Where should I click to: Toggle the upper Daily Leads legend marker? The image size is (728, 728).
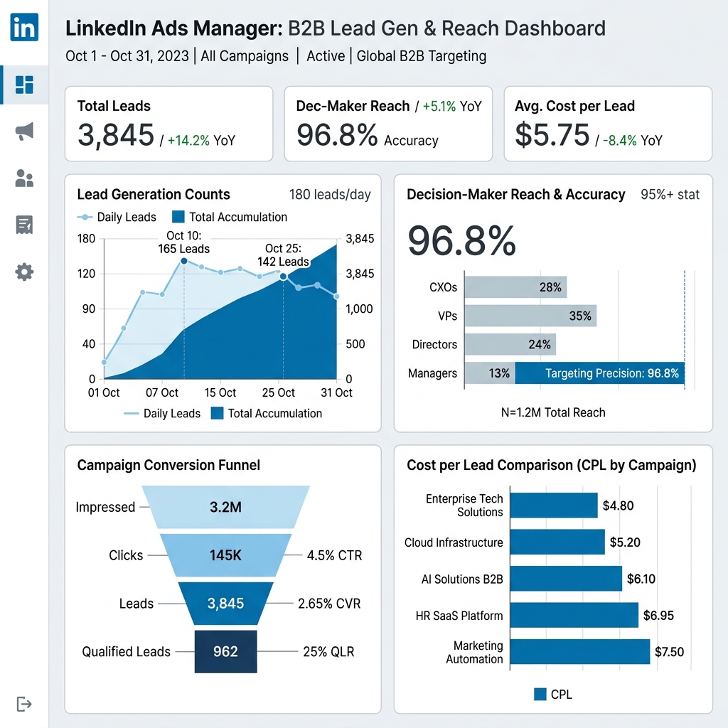point(85,217)
